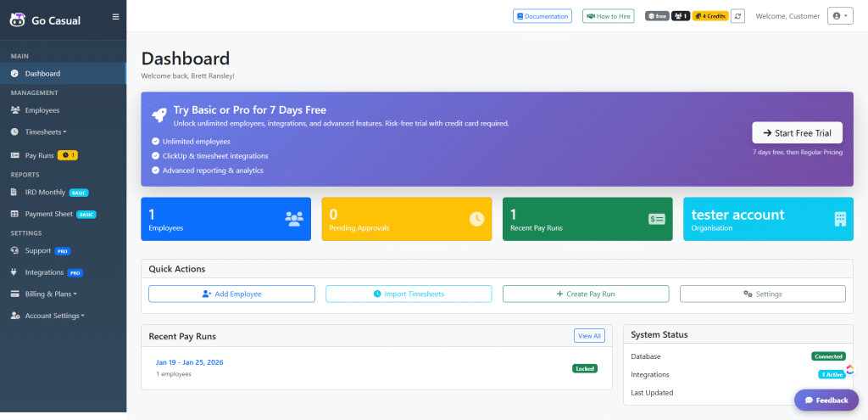Click the Recent Pay Runs money icon

pyautogui.click(x=657, y=219)
